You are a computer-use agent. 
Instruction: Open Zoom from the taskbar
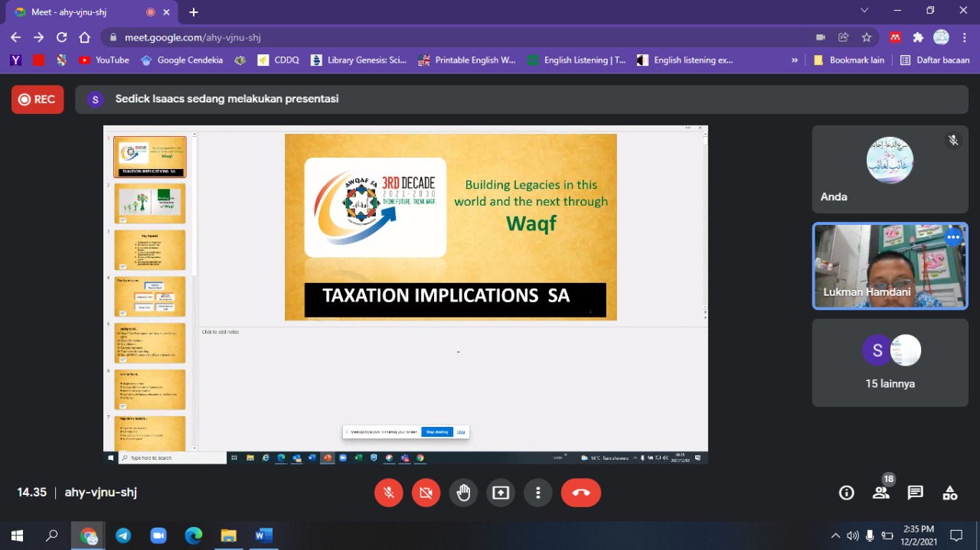click(158, 535)
